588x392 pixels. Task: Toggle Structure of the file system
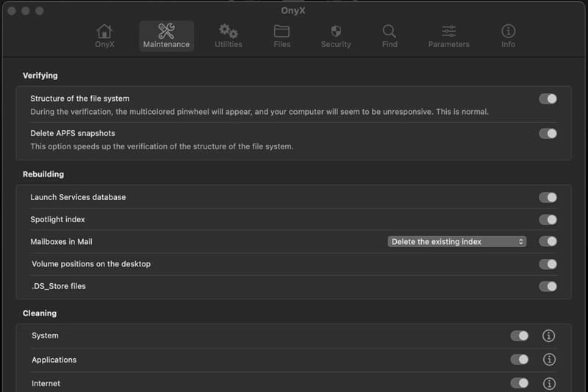point(548,99)
